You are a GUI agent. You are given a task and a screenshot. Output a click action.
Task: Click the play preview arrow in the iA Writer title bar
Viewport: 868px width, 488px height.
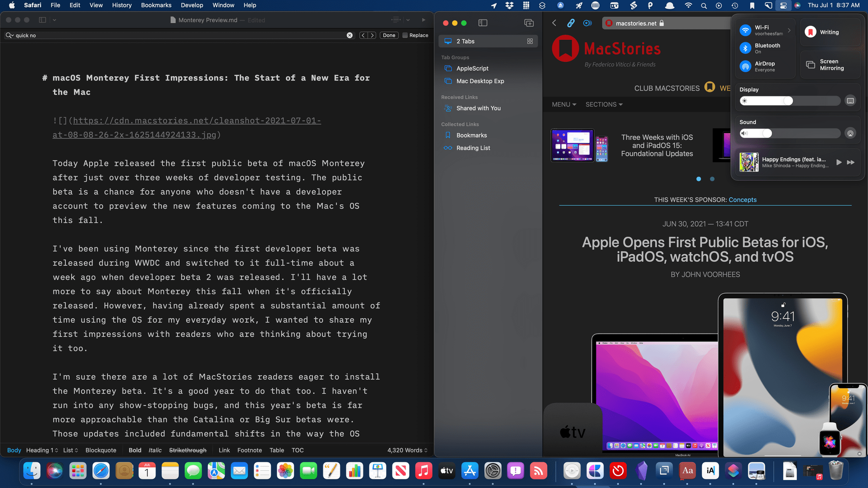click(423, 20)
